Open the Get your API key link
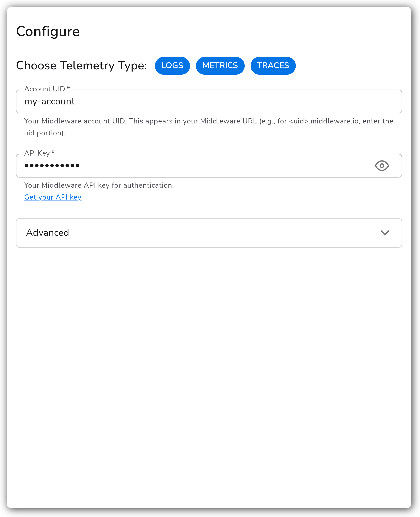The width and height of the screenshot is (420, 517). click(53, 197)
